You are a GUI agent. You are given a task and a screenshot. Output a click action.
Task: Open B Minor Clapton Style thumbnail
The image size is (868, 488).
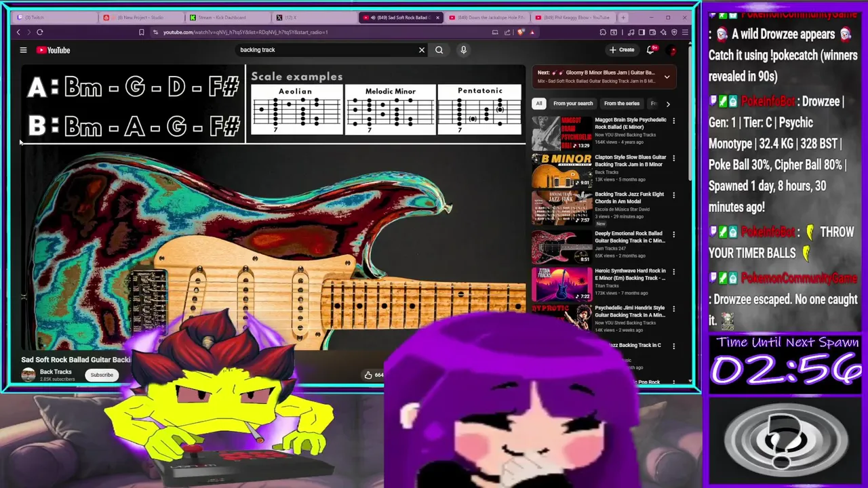point(562,171)
